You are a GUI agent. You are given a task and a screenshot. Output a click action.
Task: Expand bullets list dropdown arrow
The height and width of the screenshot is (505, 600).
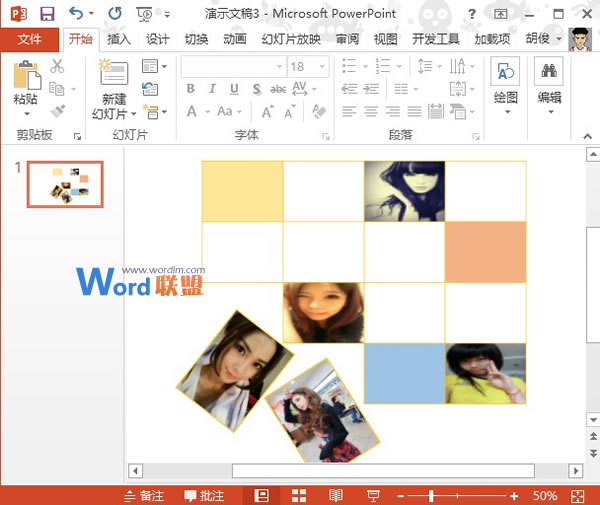tap(365, 66)
